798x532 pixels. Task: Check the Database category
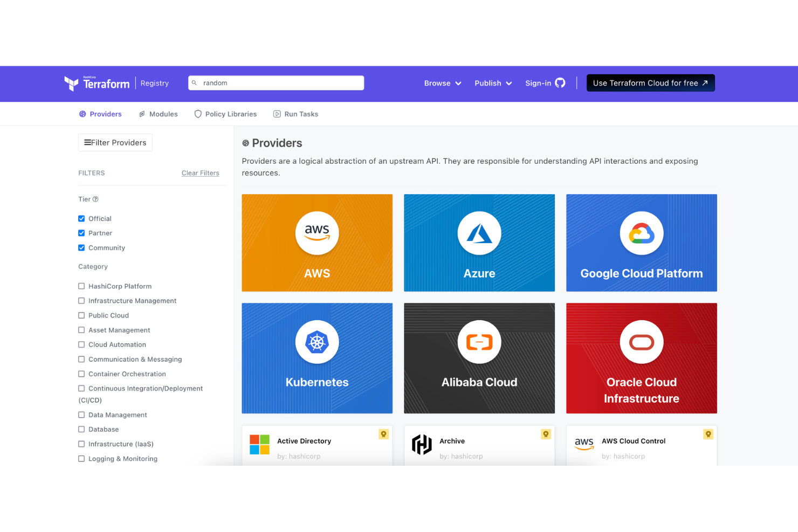tap(81, 430)
